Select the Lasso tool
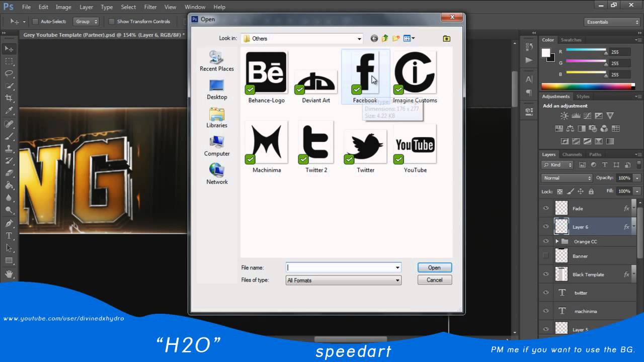The height and width of the screenshot is (362, 644). tap(9, 73)
